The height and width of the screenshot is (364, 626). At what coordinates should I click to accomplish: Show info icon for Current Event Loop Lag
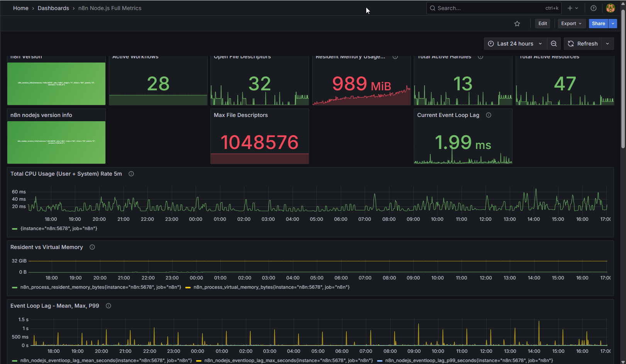pos(489,115)
